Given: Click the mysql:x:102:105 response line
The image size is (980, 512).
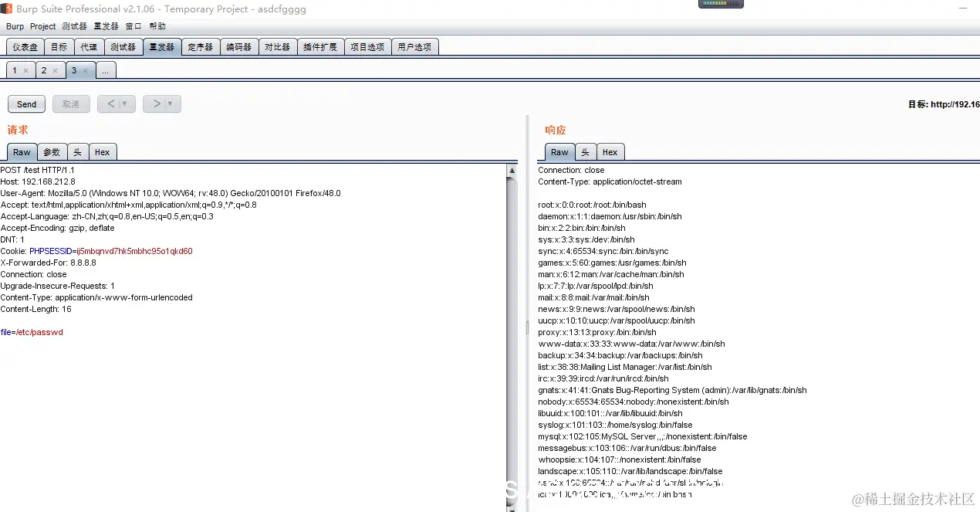Looking at the screenshot, I should [642, 436].
